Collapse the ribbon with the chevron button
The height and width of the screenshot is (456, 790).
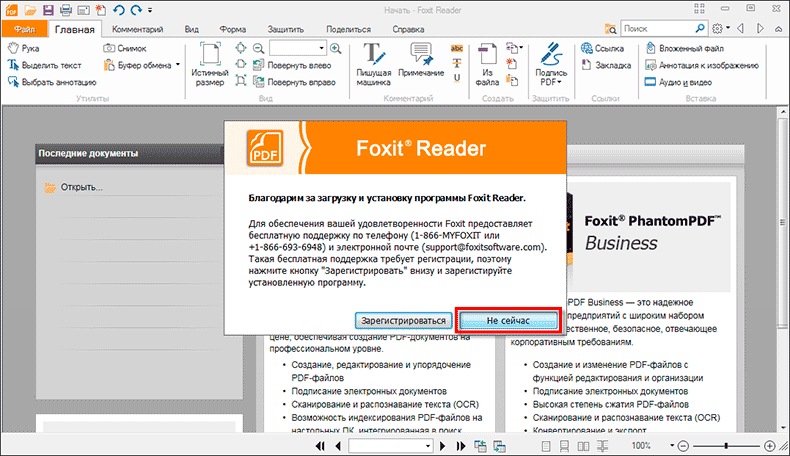click(778, 29)
